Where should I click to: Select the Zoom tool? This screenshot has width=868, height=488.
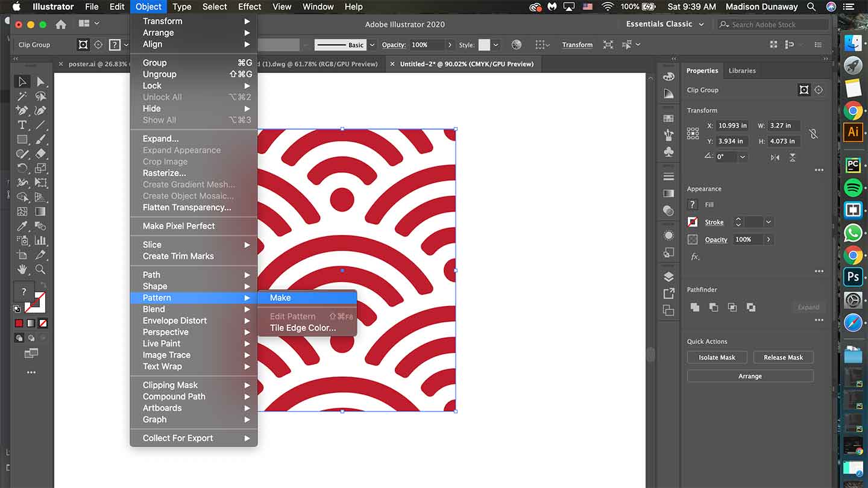[x=40, y=269]
